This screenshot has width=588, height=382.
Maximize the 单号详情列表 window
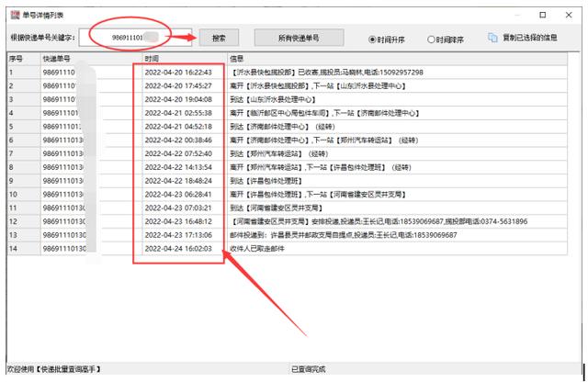tap(542, 15)
